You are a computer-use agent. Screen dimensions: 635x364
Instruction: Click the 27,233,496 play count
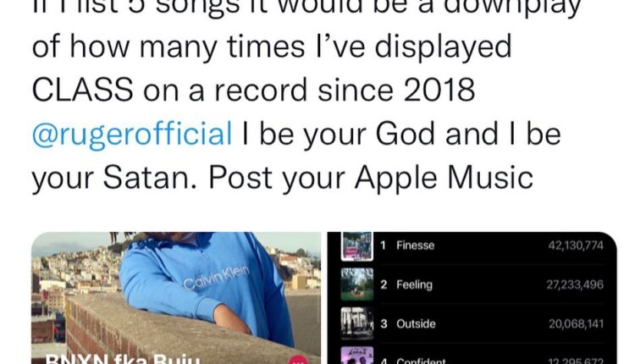(x=575, y=284)
